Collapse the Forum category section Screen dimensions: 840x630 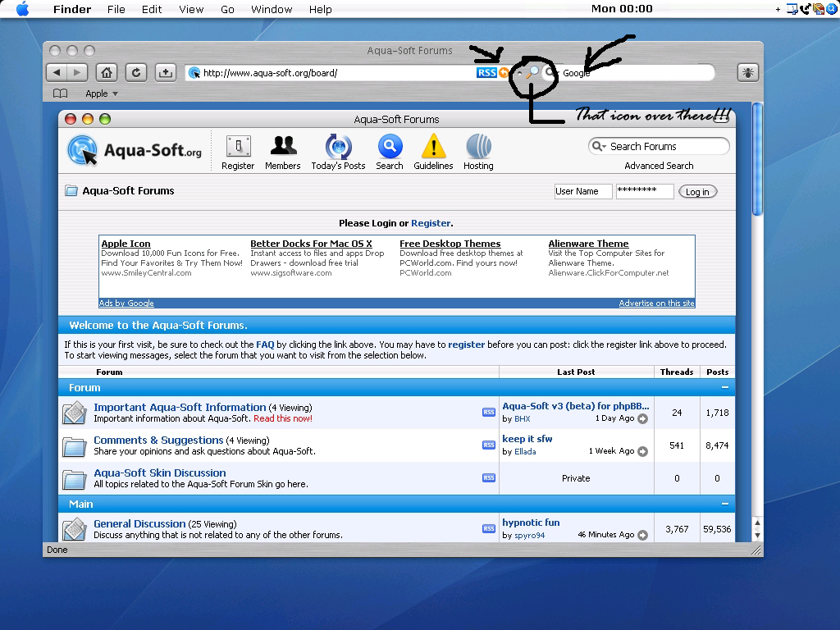click(725, 387)
